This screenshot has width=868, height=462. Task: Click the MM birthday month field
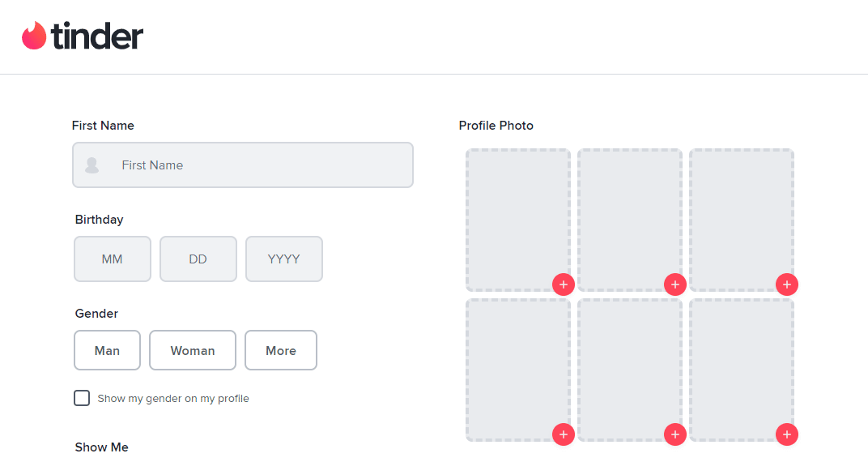113,259
